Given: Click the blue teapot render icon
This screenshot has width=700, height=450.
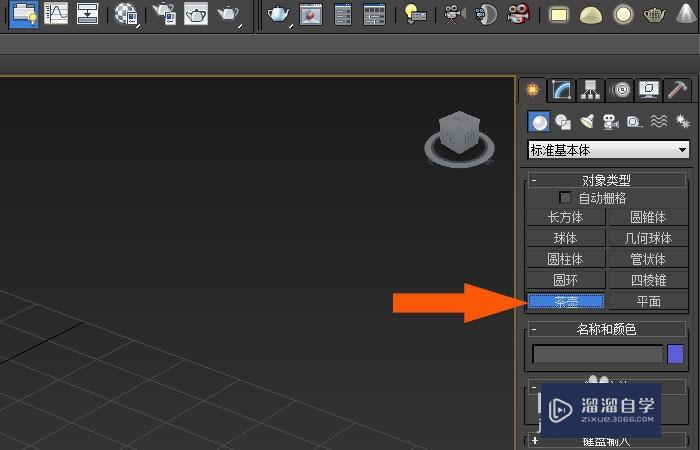Looking at the screenshot, I should click(x=279, y=14).
